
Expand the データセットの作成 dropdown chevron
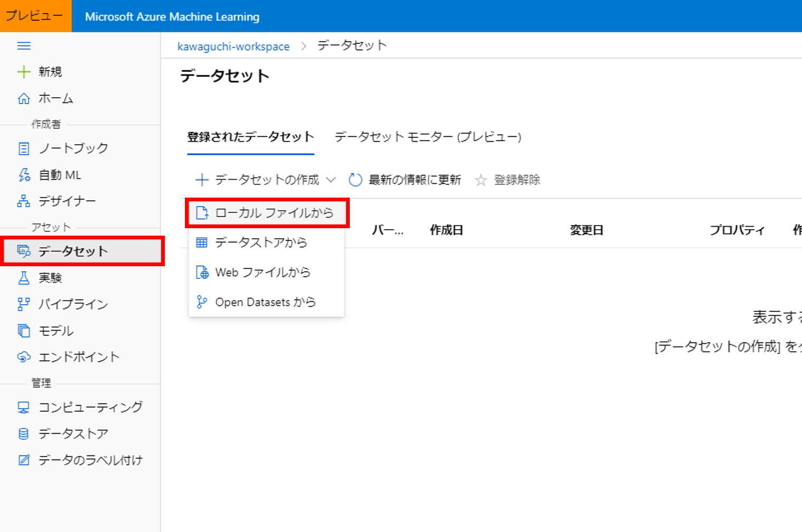(x=331, y=180)
